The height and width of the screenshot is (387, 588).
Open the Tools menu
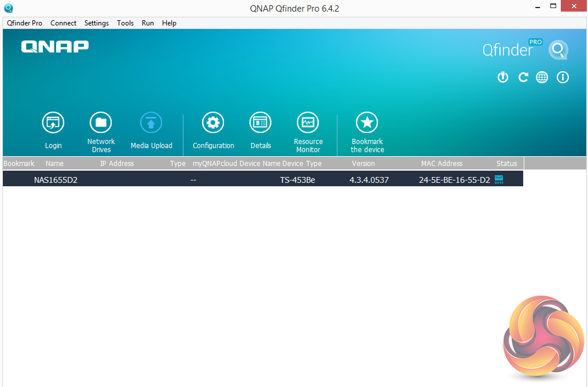pos(125,23)
